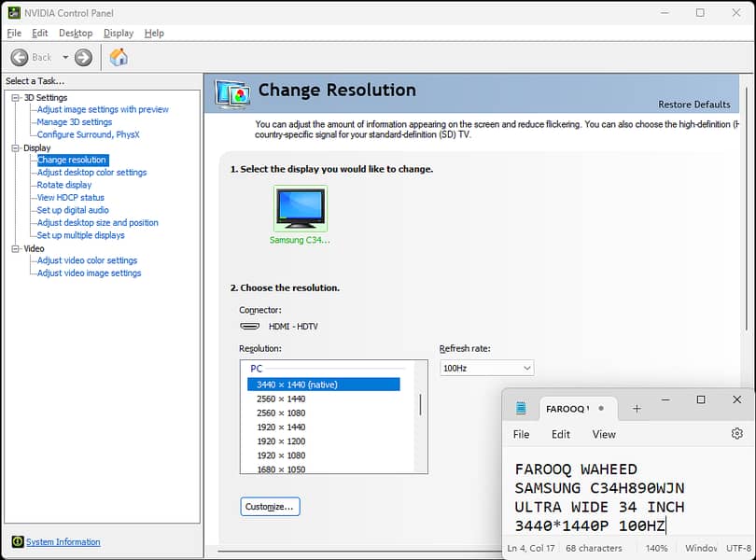Click the Forward arrow icon in toolbar
Screen dimensions: 756x560
click(x=83, y=57)
